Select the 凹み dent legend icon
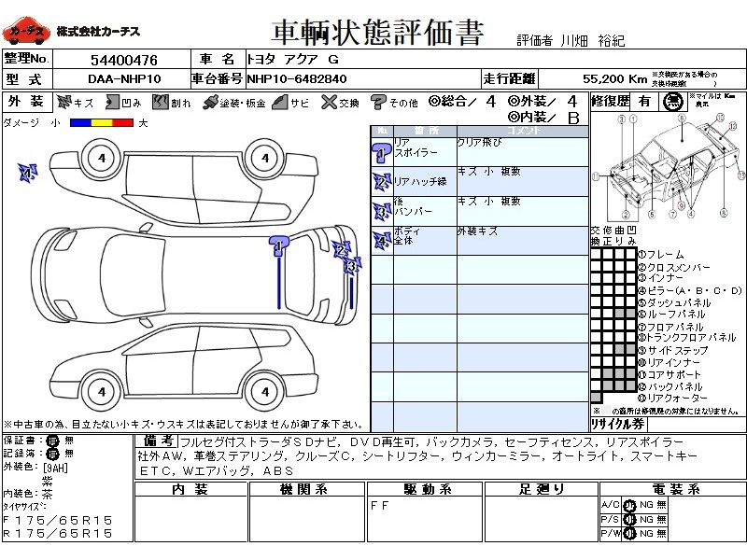Screen dimensions: 747x560 click(x=112, y=102)
